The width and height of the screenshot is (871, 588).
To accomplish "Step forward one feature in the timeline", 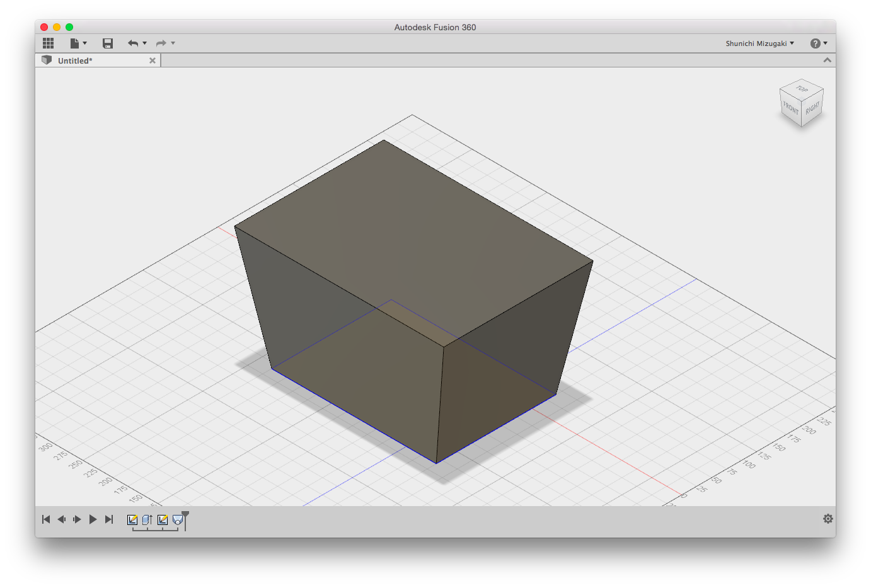I will (77, 519).
